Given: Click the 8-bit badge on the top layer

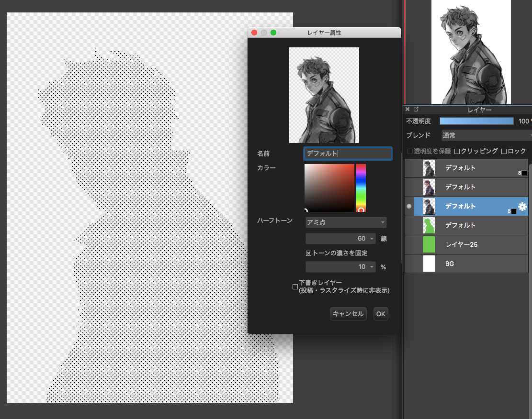Looking at the screenshot, I should pos(522,173).
